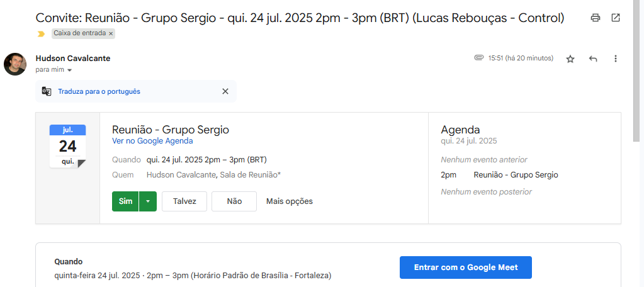The image size is (644, 287).
Task: Star this invitation email
Action: (x=570, y=59)
